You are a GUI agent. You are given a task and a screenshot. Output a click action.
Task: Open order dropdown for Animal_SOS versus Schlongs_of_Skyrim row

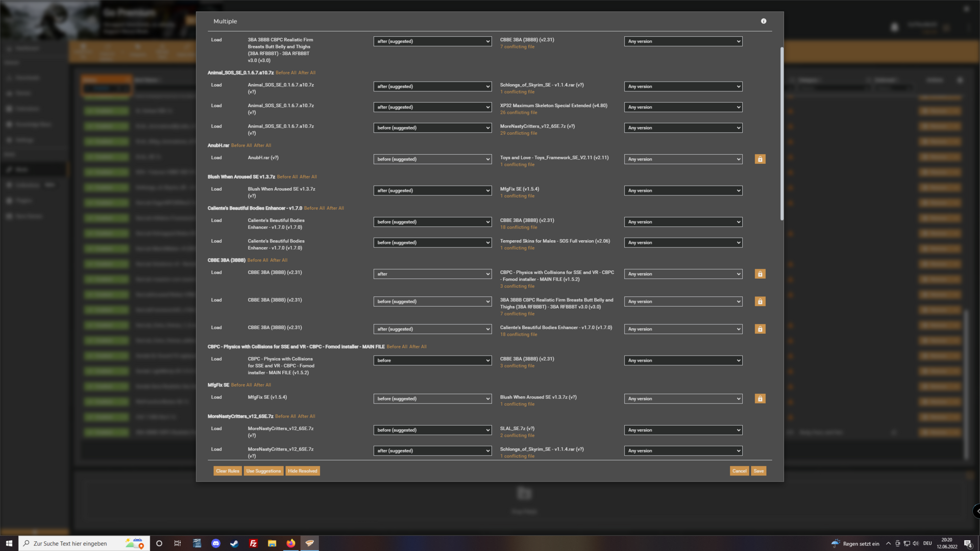[433, 87]
